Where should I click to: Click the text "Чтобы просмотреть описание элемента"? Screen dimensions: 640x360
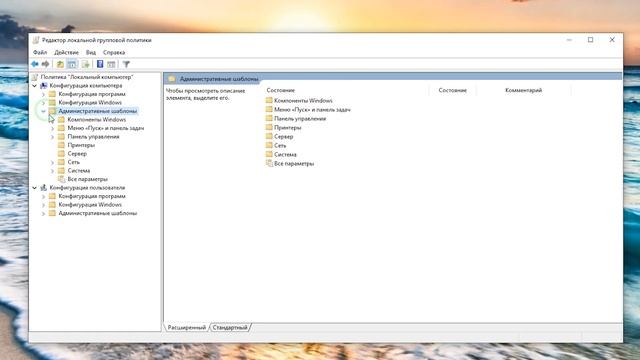205,94
